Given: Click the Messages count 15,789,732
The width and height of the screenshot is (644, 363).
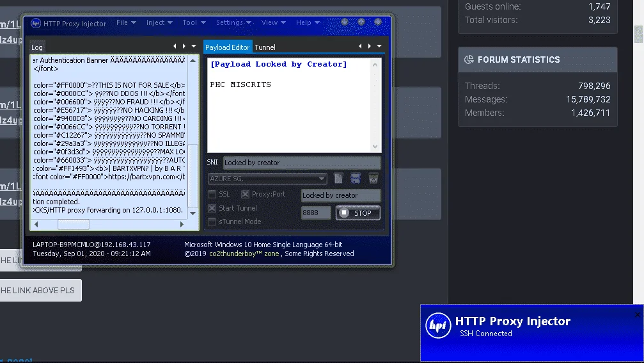Looking at the screenshot, I should click(x=588, y=99).
